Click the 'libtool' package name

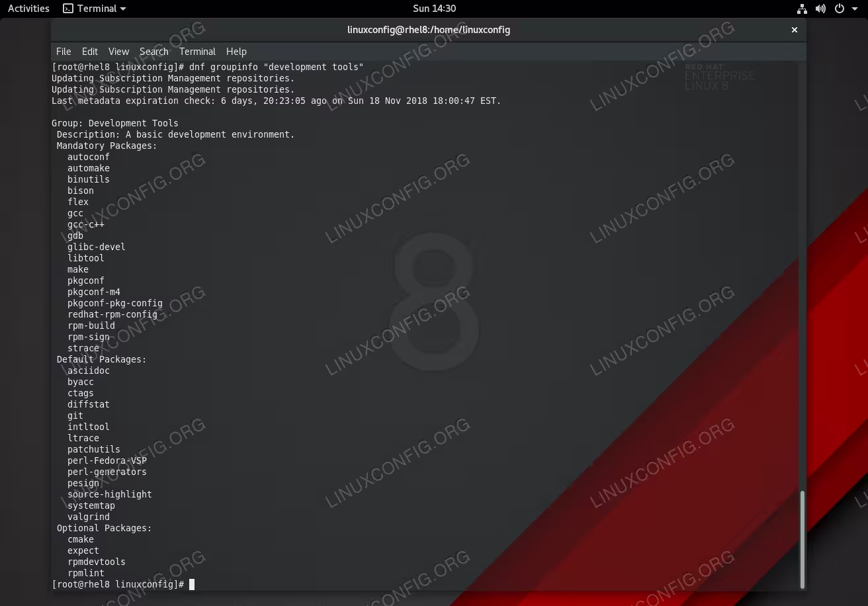click(x=86, y=258)
